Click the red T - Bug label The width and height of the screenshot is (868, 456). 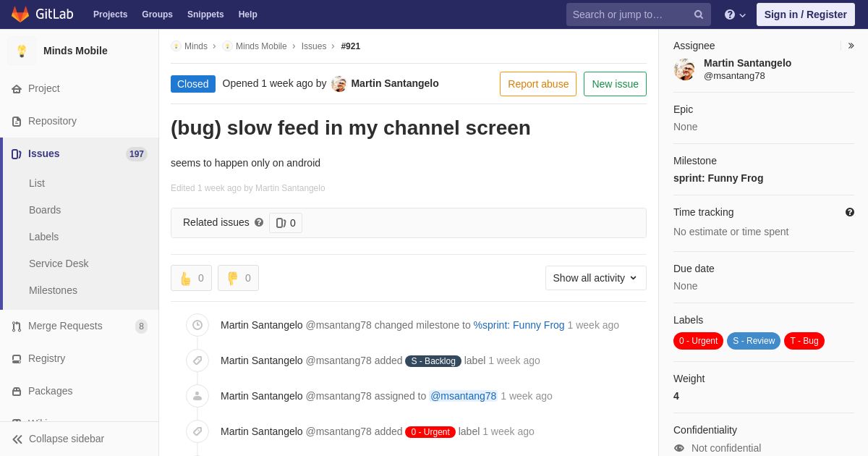(804, 341)
